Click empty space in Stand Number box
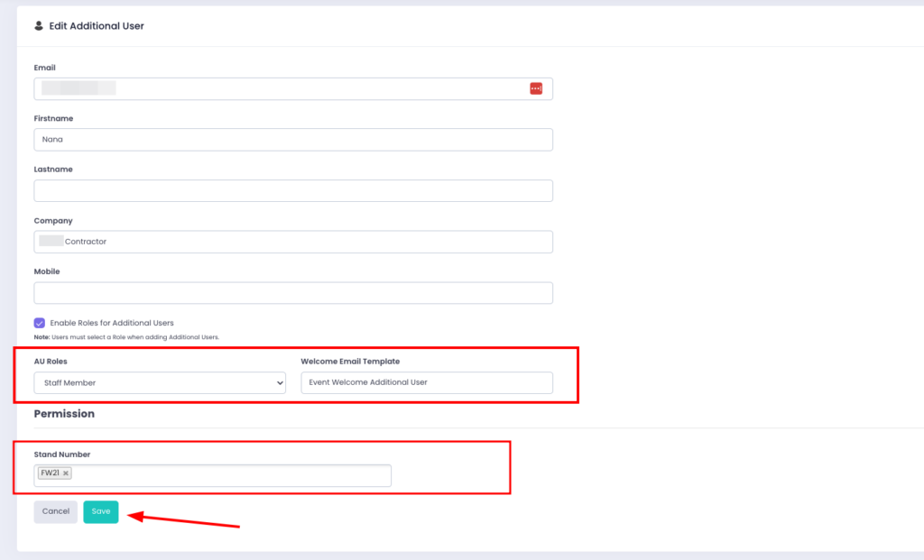This screenshot has width=924, height=560. (x=235, y=475)
